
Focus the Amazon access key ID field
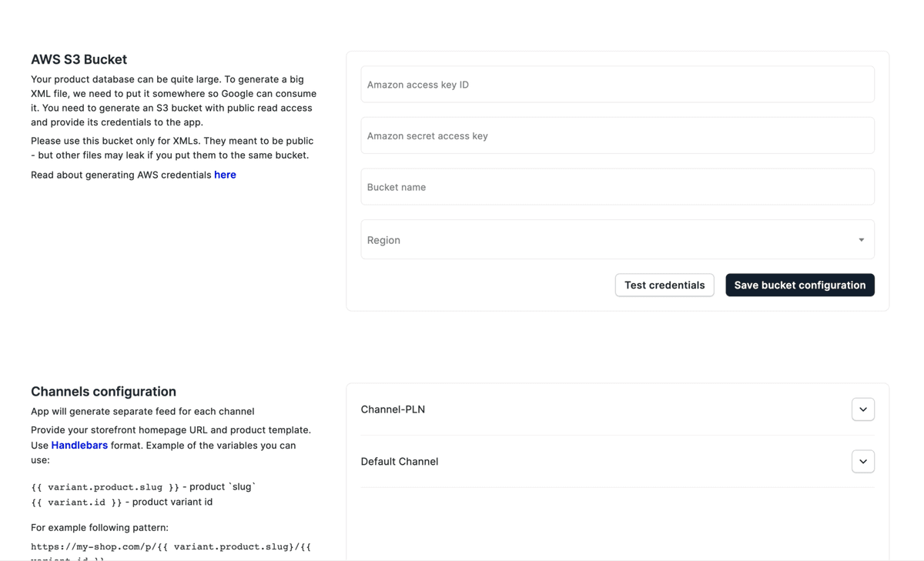click(616, 85)
